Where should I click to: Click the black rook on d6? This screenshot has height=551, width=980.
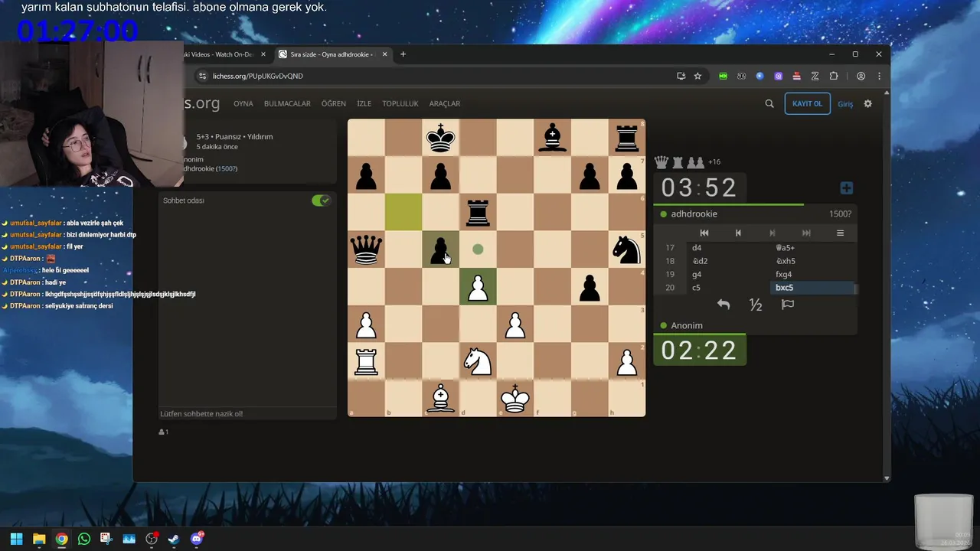point(478,213)
